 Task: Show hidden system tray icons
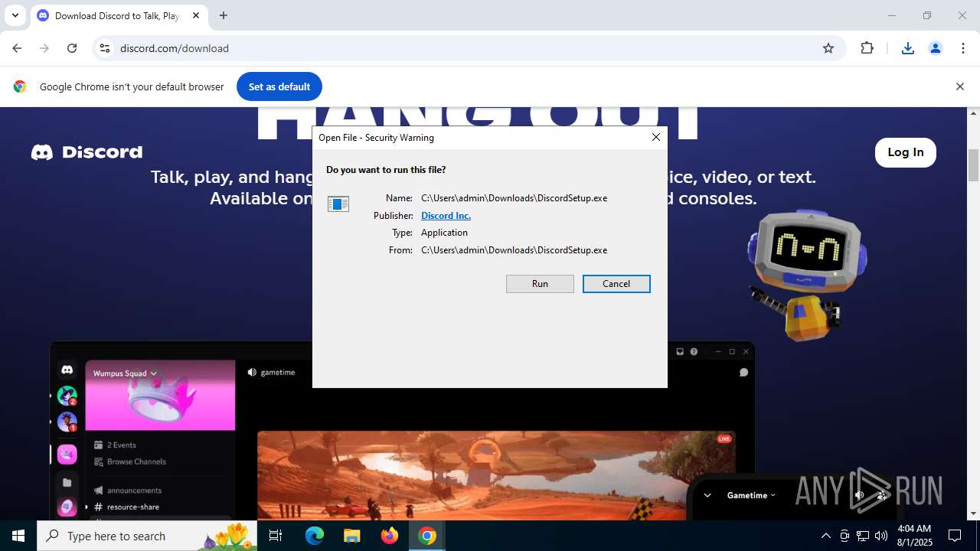pyautogui.click(x=825, y=536)
